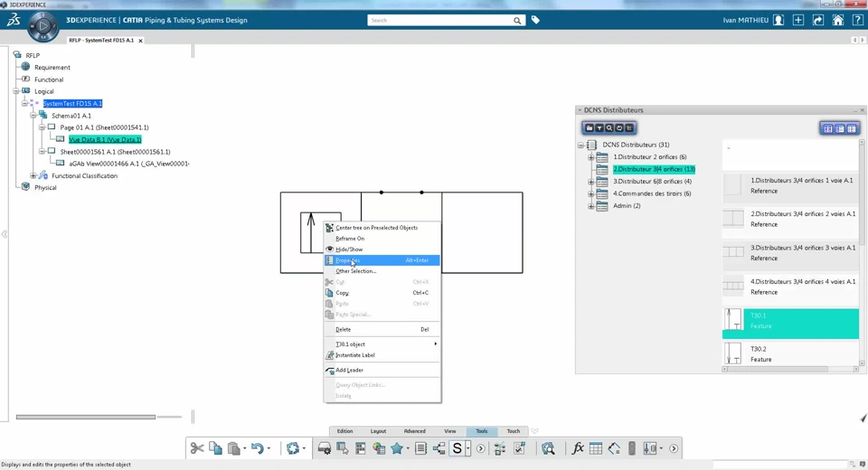Click the magnifier search toolbar icon
This screenshot has width=868, height=470.
[x=548, y=448]
